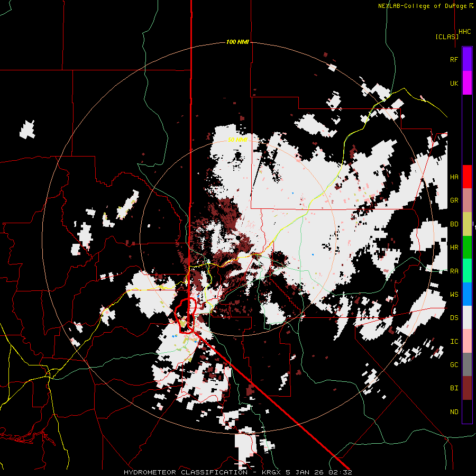
Task: Click the KRGX station identifier
Action: coord(271,472)
